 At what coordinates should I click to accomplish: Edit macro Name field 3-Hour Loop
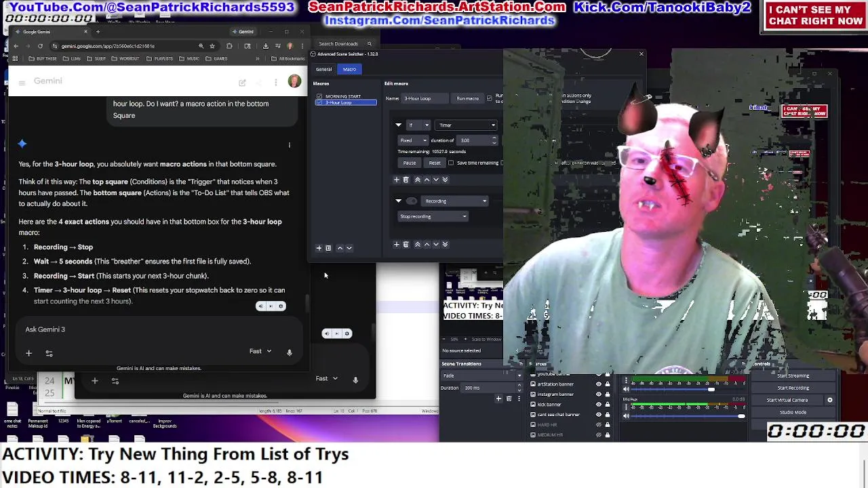coord(425,98)
